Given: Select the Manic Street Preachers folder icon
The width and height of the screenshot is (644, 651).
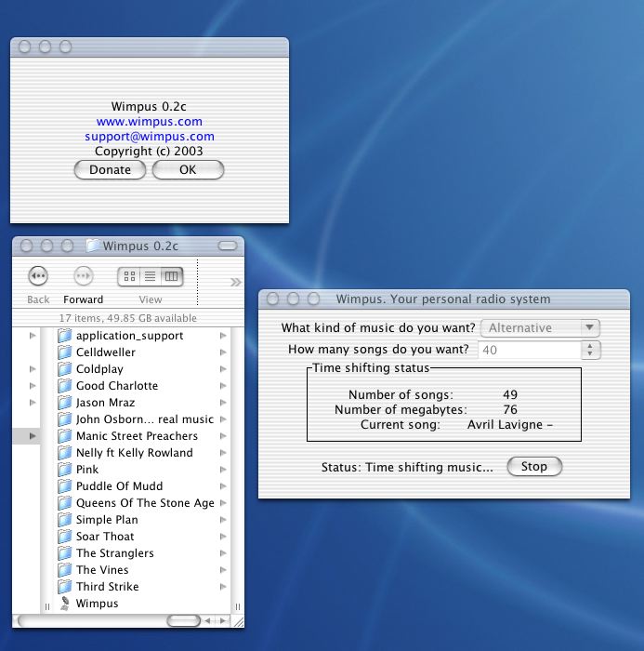Looking at the screenshot, I should (x=64, y=436).
